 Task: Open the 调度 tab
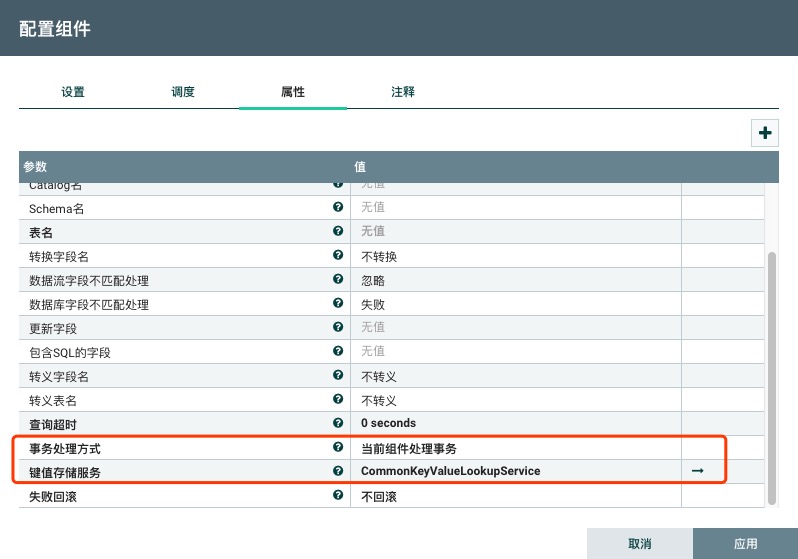(x=183, y=92)
